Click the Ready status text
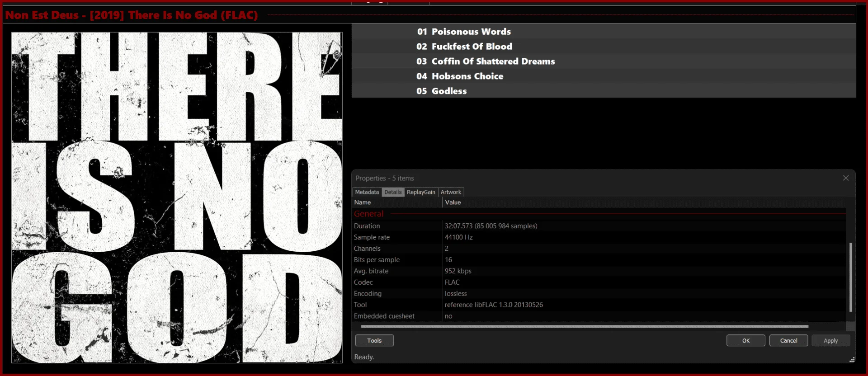The width and height of the screenshot is (868, 376). coord(364,357)
